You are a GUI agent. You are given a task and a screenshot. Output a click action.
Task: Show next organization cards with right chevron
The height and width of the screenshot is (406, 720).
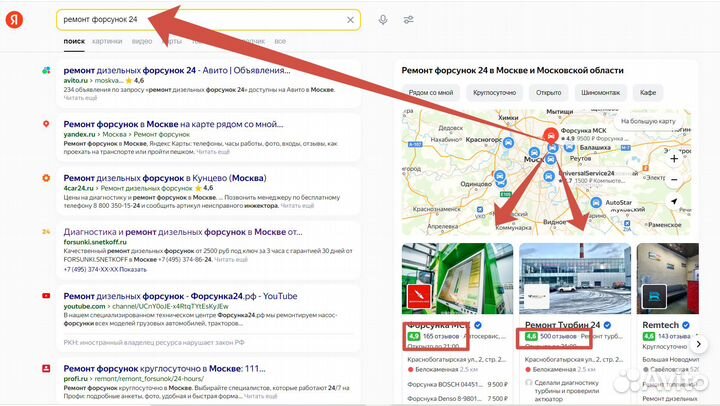[x=698, y=344]
